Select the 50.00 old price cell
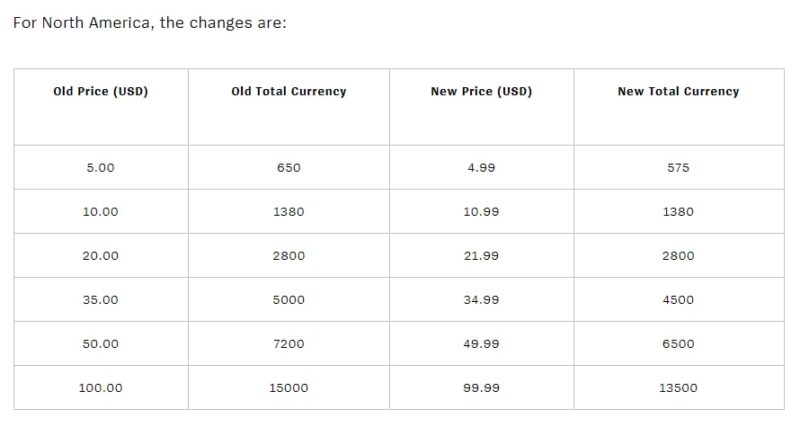The width and height of the screenshot is (800, 427). tap(101, 343)
